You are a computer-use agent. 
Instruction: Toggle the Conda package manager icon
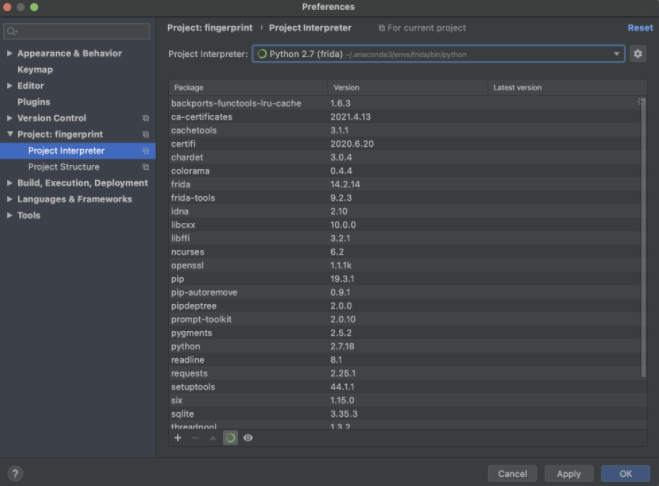pos(230,438)
